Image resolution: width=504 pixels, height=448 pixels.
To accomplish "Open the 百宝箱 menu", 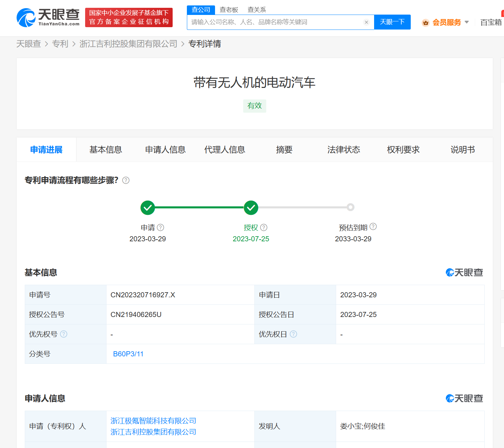I will pyautogui.click(x=491, y=22).
